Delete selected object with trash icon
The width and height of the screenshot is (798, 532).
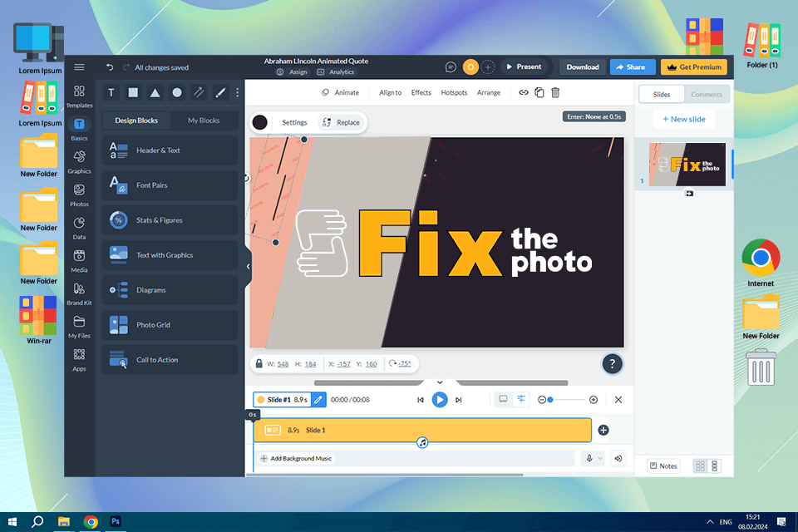pos(555,92)
